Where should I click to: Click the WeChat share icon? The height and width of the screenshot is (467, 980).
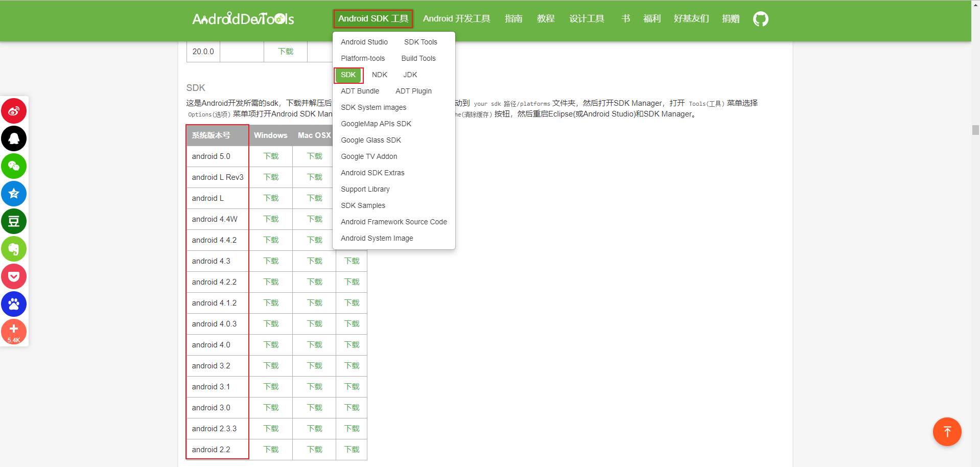(14, 166)
